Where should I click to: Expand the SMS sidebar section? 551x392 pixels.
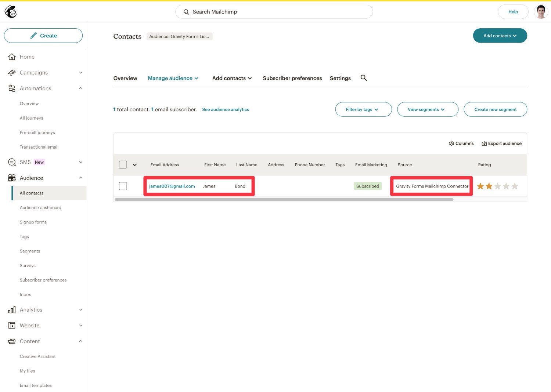[80, 162]
